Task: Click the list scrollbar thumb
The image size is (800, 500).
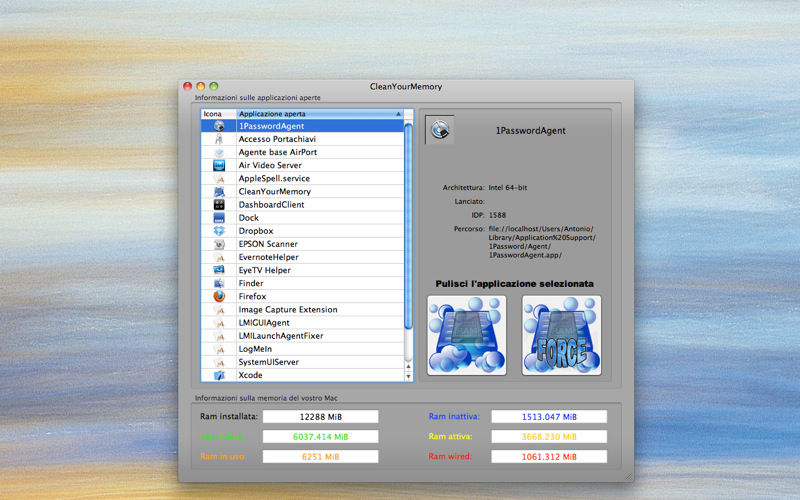Action: pyautogui.click(x=408, y=226)
